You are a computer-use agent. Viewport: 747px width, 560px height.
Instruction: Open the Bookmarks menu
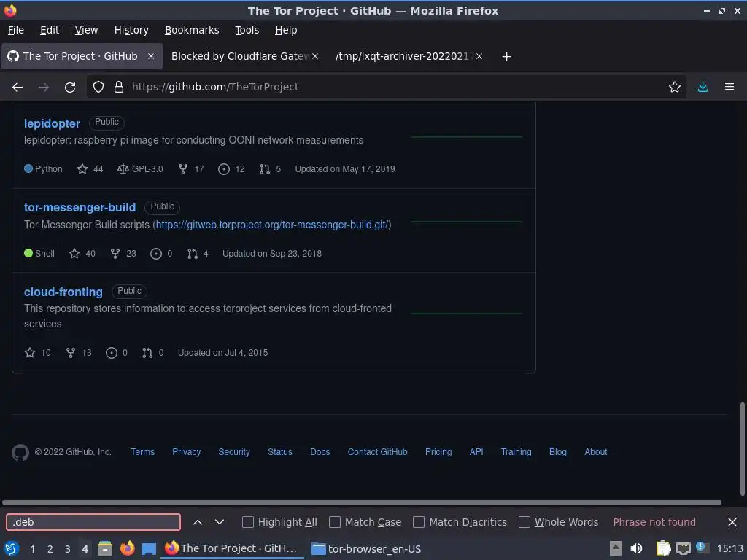pyautogui.click(x=192, y=30)
